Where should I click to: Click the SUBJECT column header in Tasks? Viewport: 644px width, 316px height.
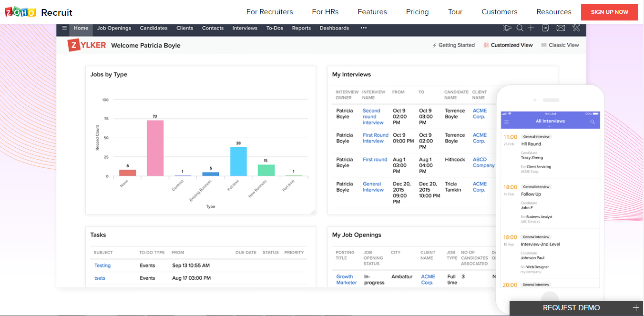tap(103, 253)
